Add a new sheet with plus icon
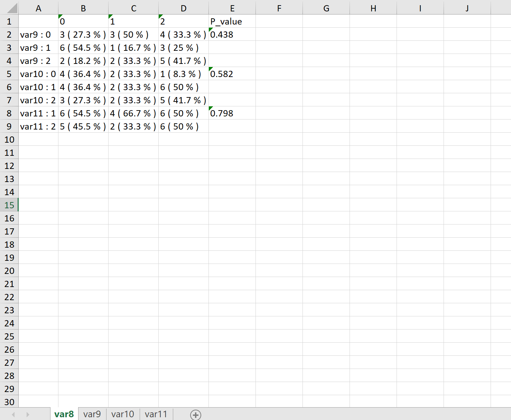The image size is (511, 420). click(196, 414)
